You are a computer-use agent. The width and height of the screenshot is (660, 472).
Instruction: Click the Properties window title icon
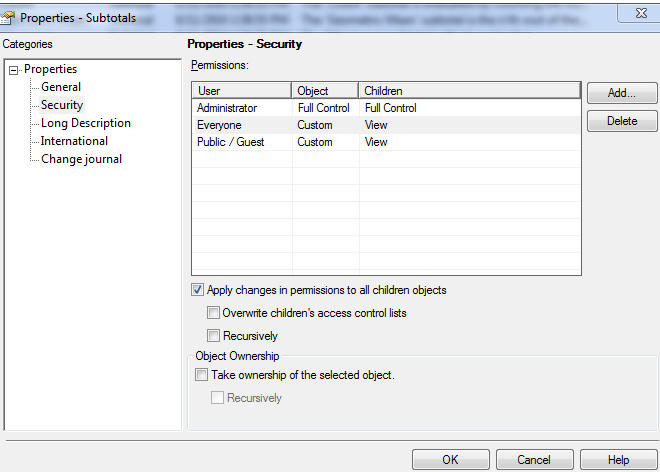pyautogui.click(x=10, y=17)
